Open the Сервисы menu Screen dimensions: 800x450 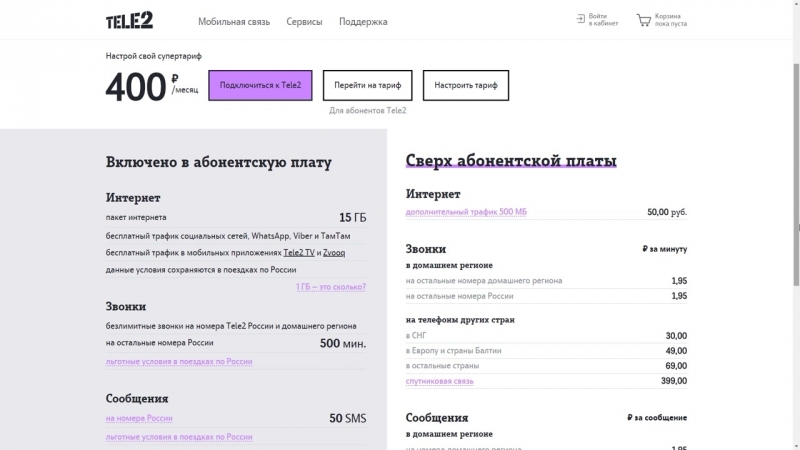click(x=304, y=22)
